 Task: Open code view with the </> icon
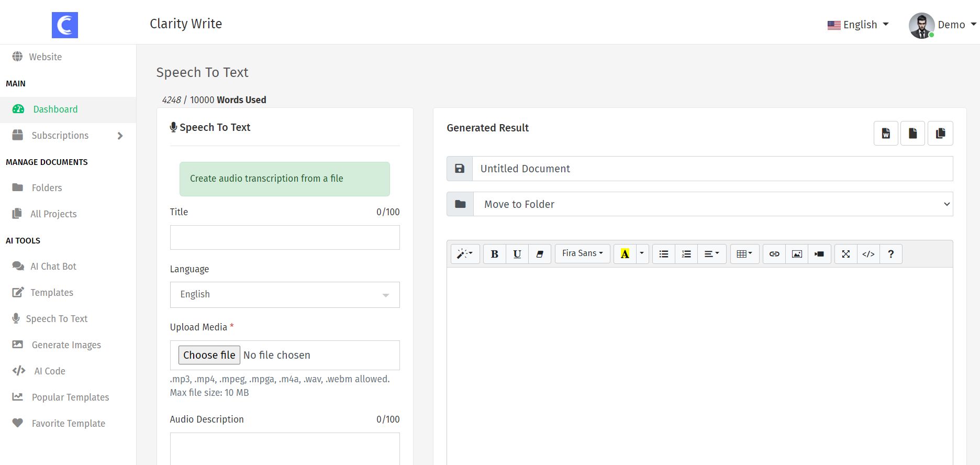[x=868, y=254]
